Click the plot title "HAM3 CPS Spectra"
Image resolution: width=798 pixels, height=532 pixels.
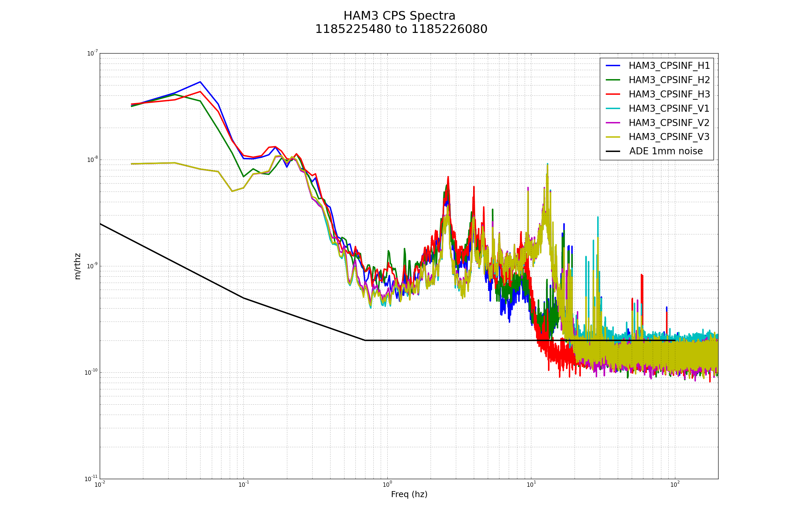399,16
